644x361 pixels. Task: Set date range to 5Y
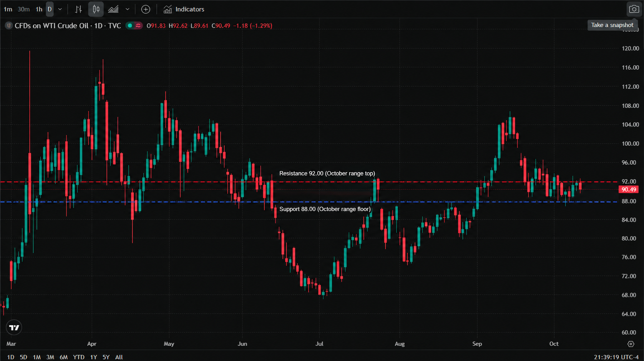click(x=106, y=357)
